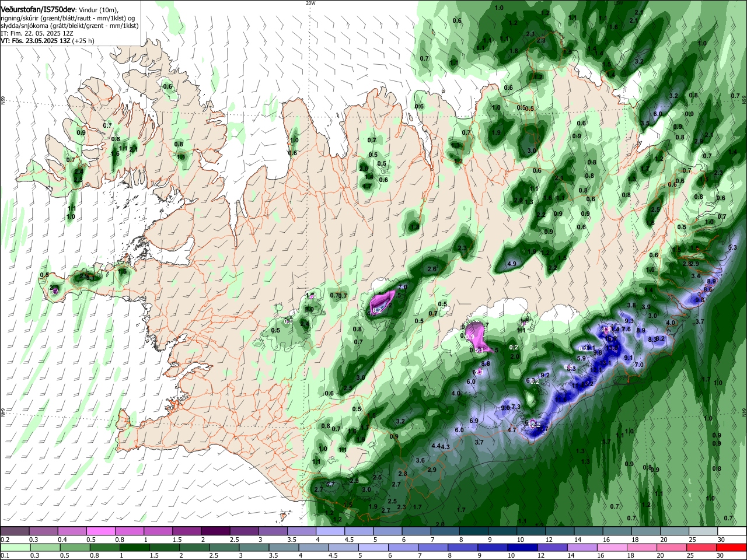Select the blue 8–9 swatch in lower scale
This screenshot has width=747, height=560.
coord(464,547)
